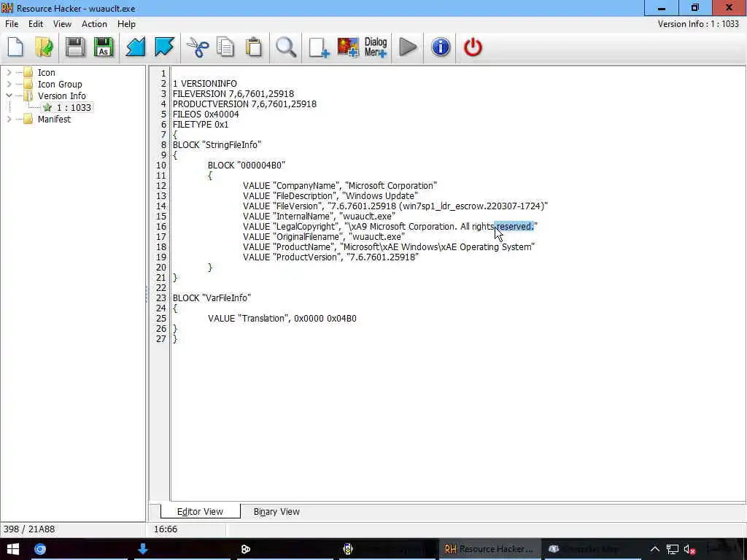Screen dimensions: 747x560
Task: Click the "FileDescription" Windows Update line
Action: pyautogui.click(x=330, y=195)
